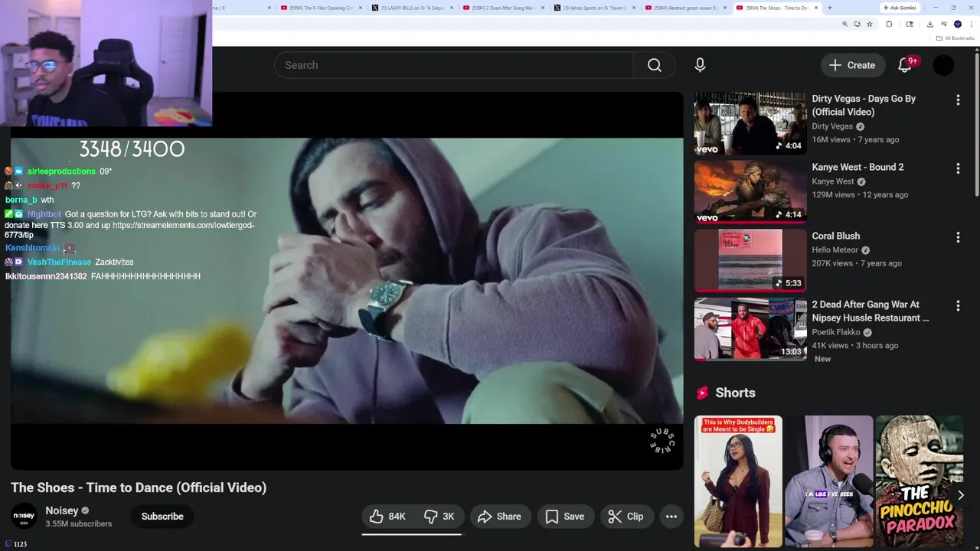
Task: Focus the YouTube search field
Action: 454,65
